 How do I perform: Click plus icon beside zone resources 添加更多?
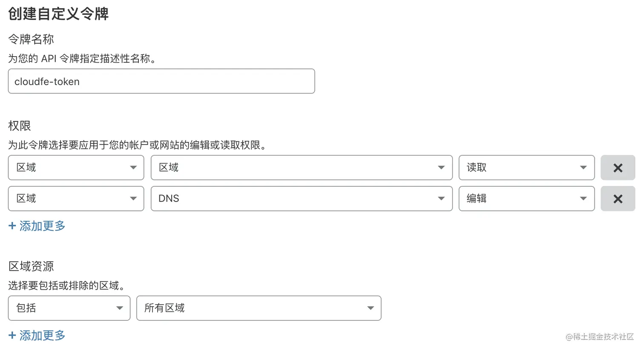(12, 335)
